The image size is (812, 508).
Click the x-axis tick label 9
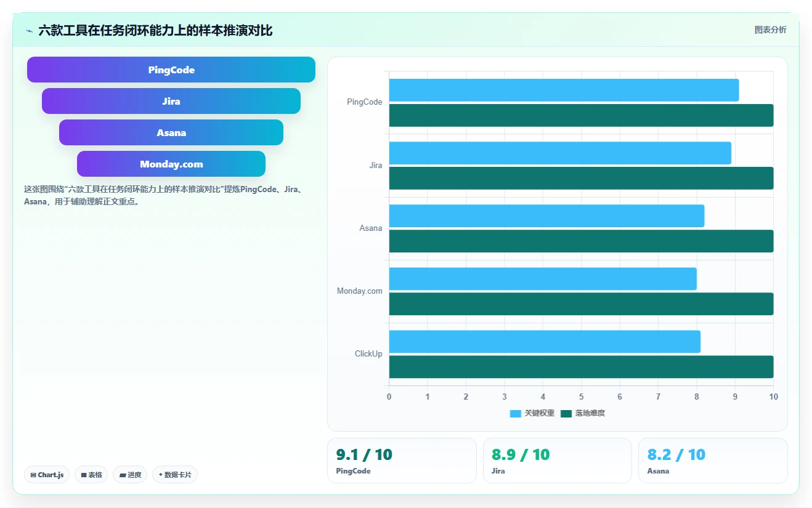(x=735, y=397)
